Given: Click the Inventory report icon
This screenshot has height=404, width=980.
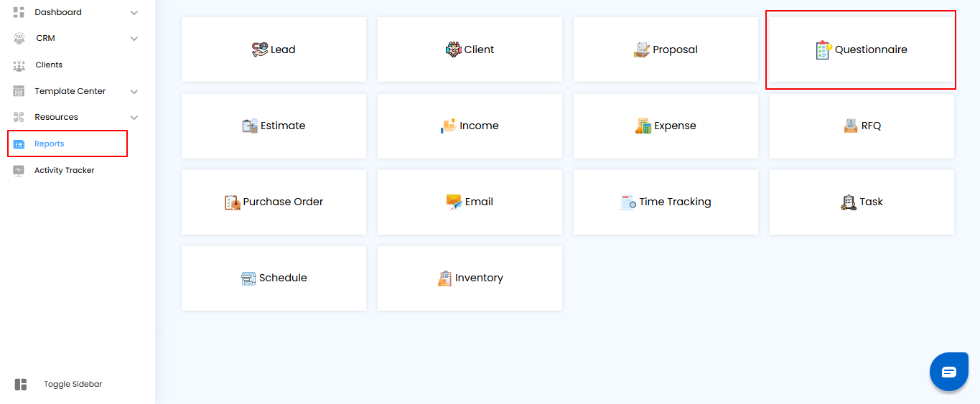Looking at the screenshot, I should tap(445, 278).
